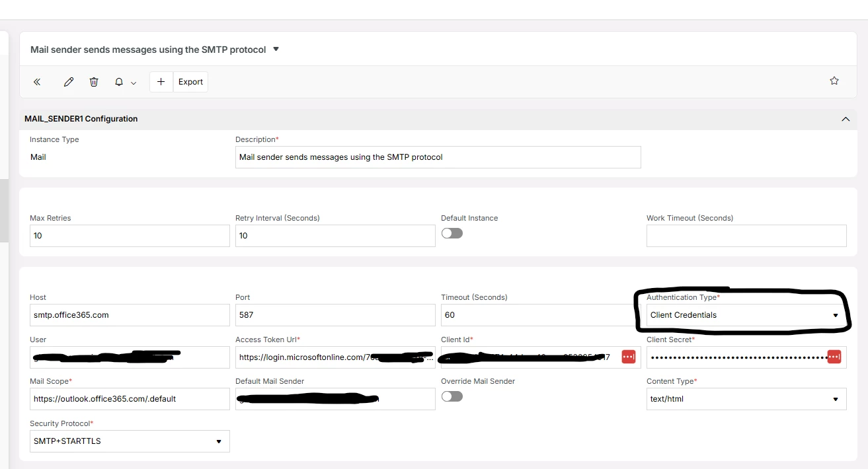This screenshot has width=868, height=469.
Task: Click the Retry Interval (Seconds) field
Action: [335, 236]
